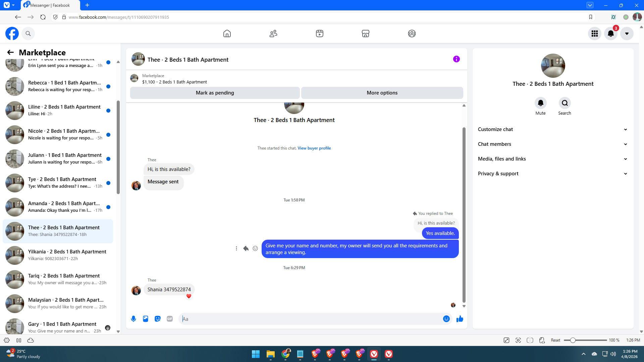Screen dimensions: 644x362
Task: Open View buyer profile link
Action: [314, 148]
